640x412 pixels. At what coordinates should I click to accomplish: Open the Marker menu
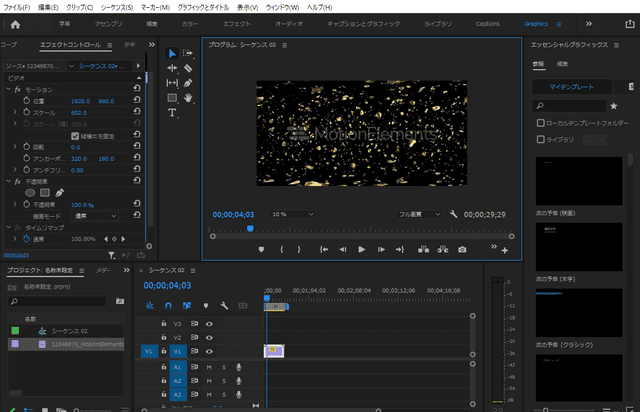[155, 7]
